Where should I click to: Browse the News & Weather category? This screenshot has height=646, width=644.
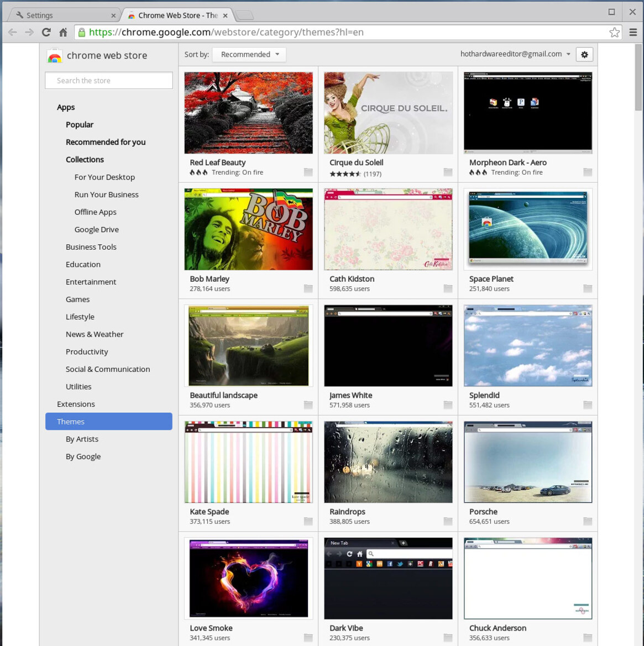coord(95,334)
